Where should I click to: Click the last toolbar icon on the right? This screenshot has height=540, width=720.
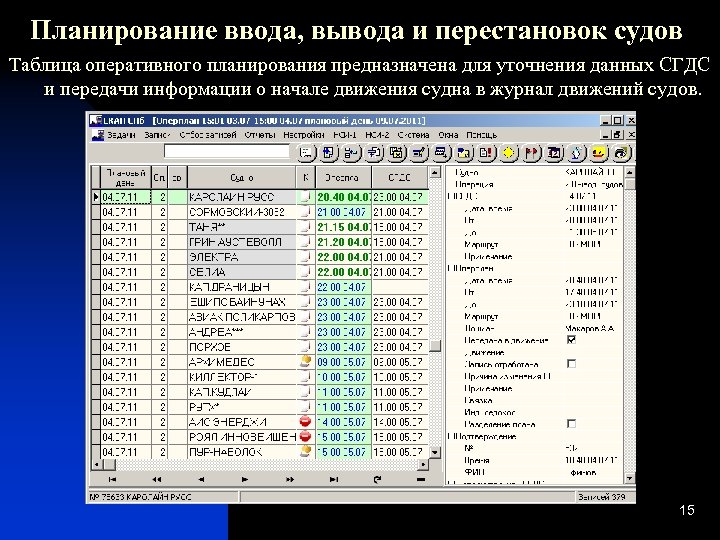pos(621,153)
